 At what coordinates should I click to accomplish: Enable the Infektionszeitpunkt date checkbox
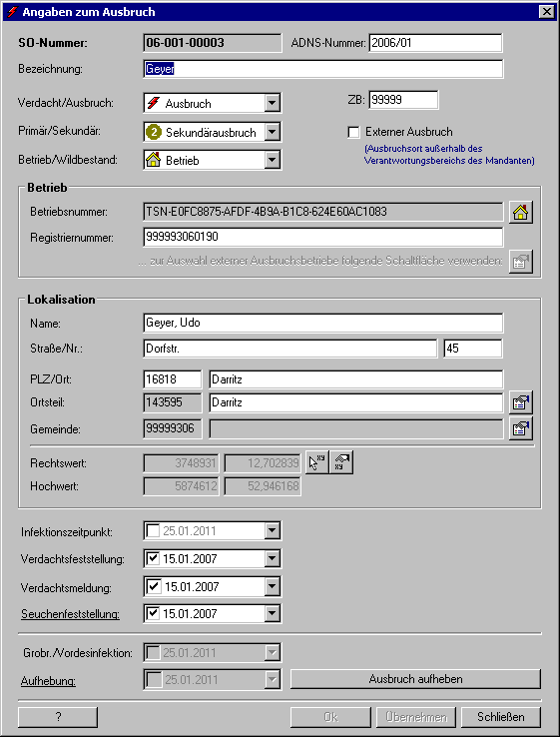click(x=153, y=531)
